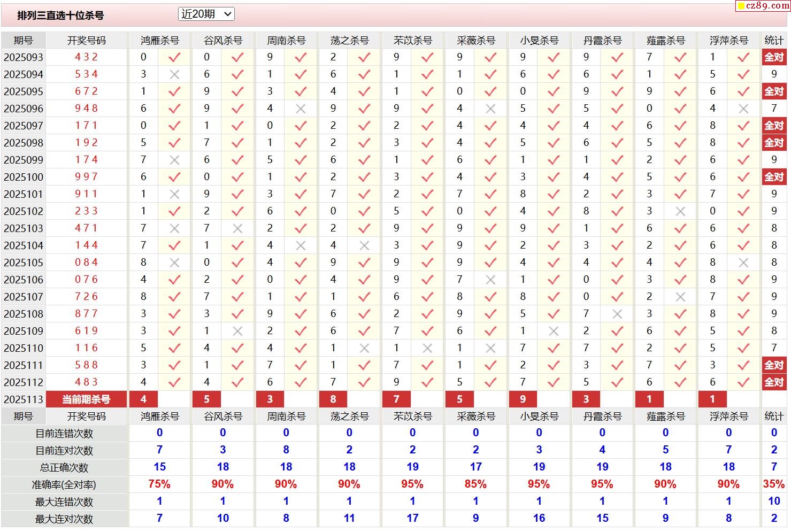791x532 pixels.
Task: Click the top 薤露杀号 column header
Action: (x=665, y=40)
